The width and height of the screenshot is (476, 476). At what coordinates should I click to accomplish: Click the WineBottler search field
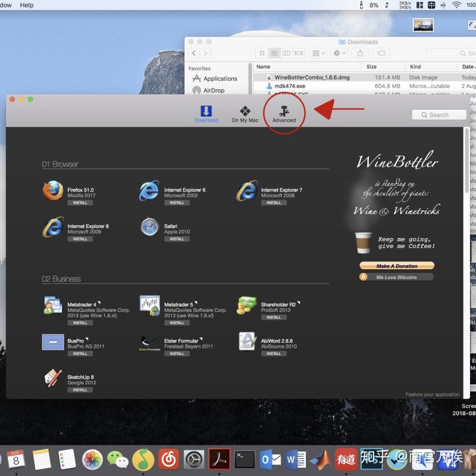[x=439, y=115]
